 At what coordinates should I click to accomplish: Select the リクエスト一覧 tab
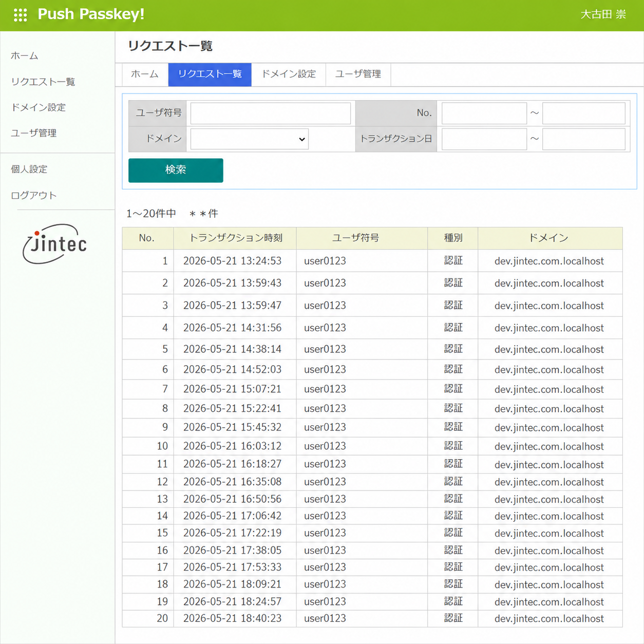click(x=210, y=74)
